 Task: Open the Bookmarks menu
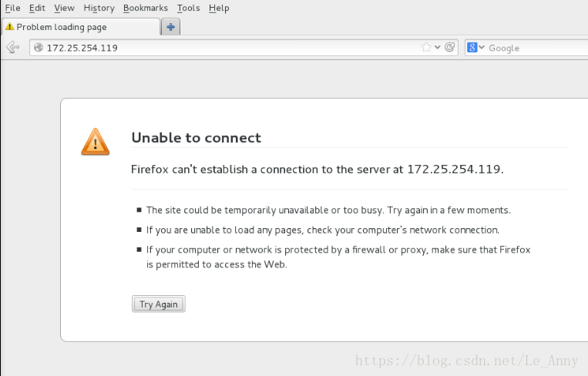click(145, 8)
